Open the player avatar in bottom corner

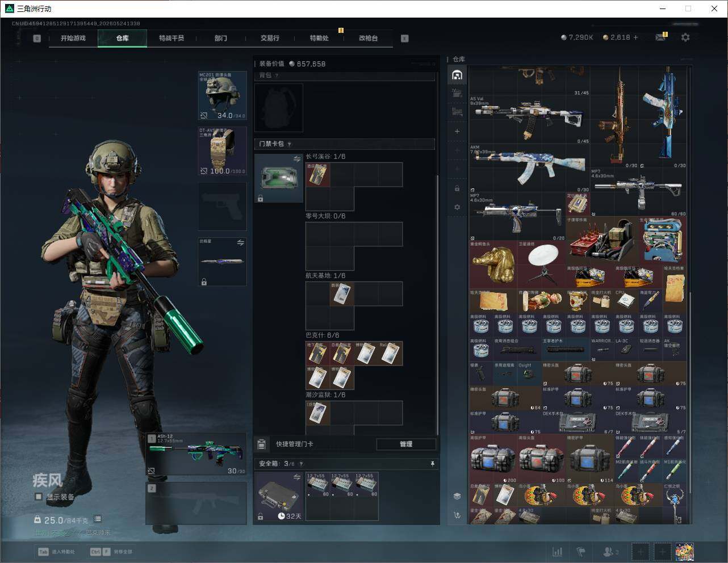[x=684, y=552]
